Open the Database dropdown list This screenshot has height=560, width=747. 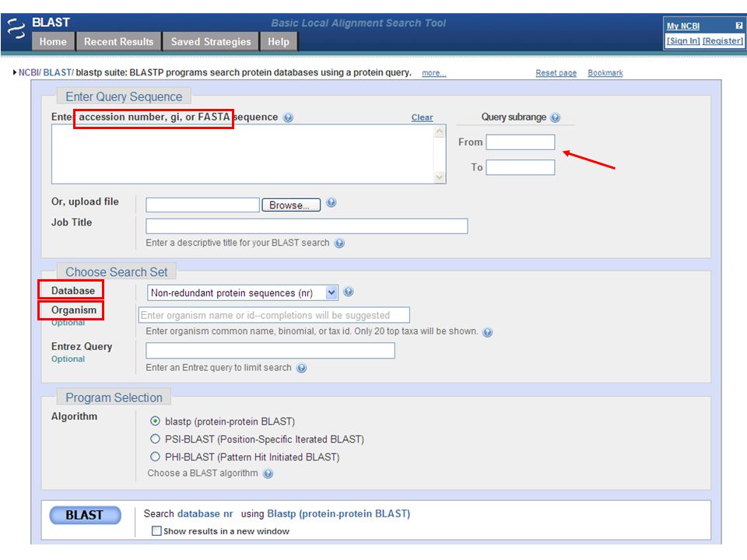click(243, 293)
